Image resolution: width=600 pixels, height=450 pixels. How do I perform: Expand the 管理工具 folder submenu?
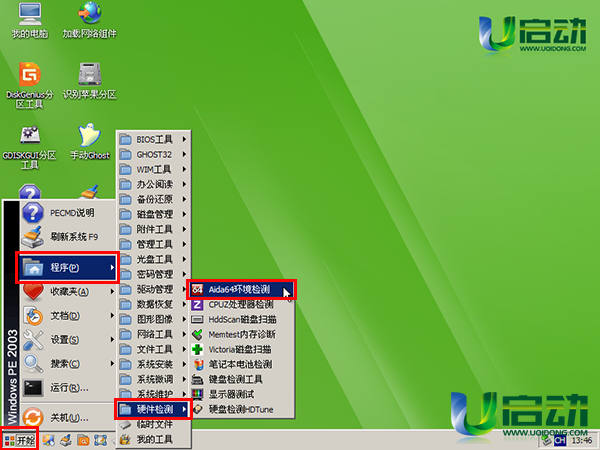153,244
